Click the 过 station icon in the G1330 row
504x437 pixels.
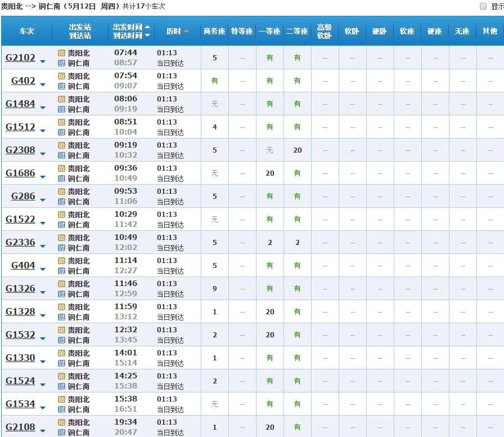click(61, 363)
